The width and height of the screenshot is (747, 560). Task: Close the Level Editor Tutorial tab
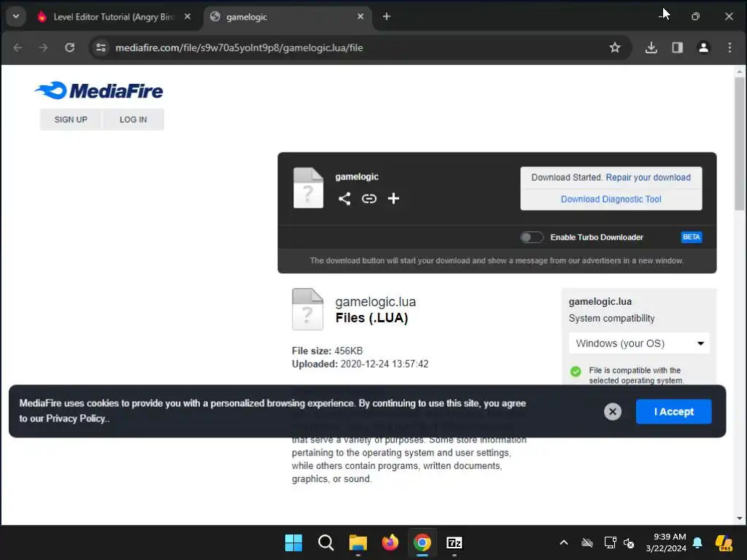(x=187, y=17)
